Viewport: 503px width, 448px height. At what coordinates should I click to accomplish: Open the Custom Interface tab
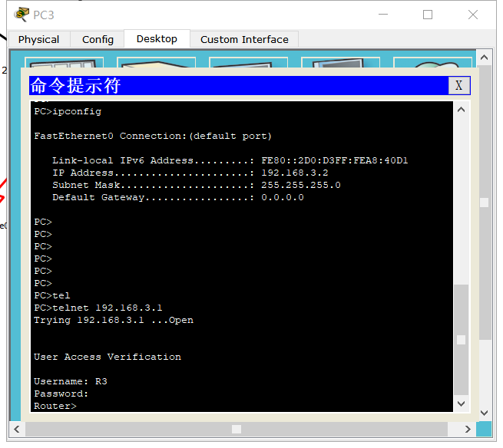coord(244,39)
